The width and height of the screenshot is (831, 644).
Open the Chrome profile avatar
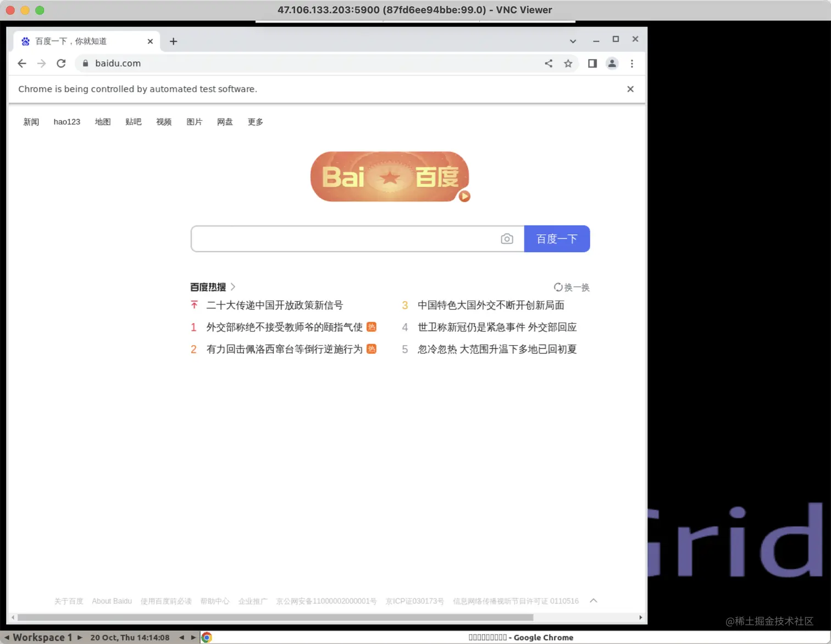point(612,63)
